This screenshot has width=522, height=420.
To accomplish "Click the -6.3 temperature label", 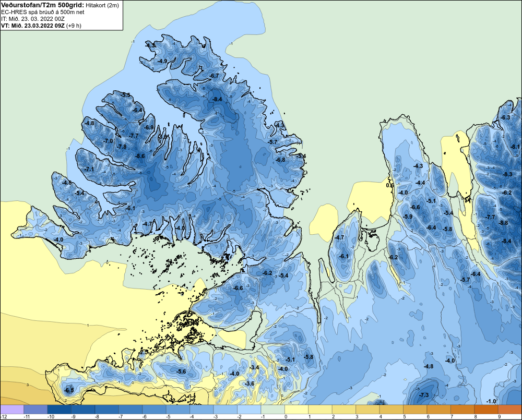I will coord(505,117).
